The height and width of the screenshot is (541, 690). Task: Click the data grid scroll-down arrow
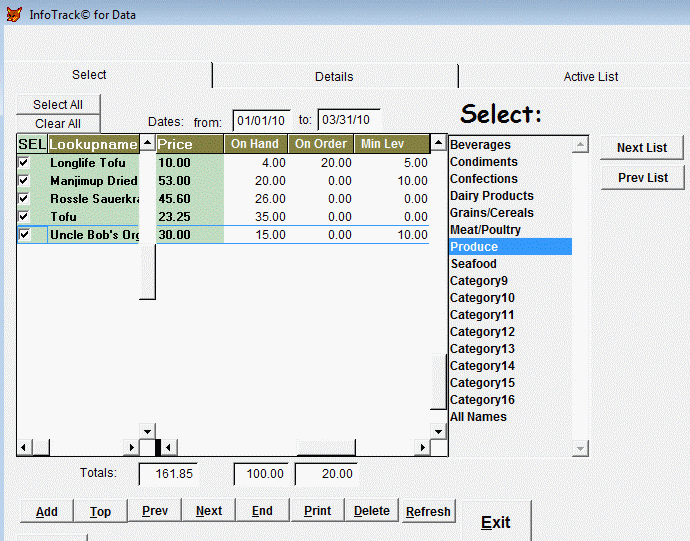[x=438, y=431]
